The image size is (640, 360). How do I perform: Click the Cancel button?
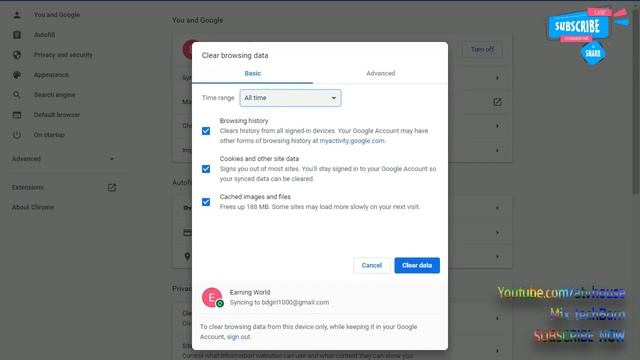coord(371,265)
